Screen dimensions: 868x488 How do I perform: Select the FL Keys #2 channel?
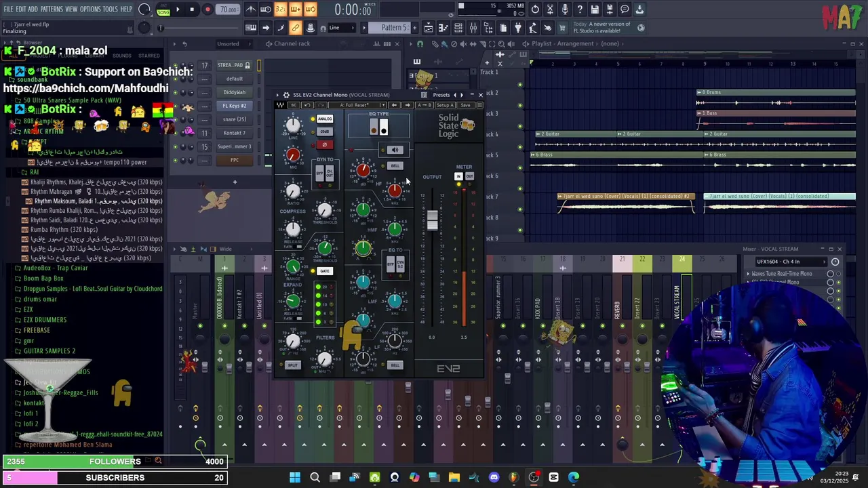tap(235, 106)
